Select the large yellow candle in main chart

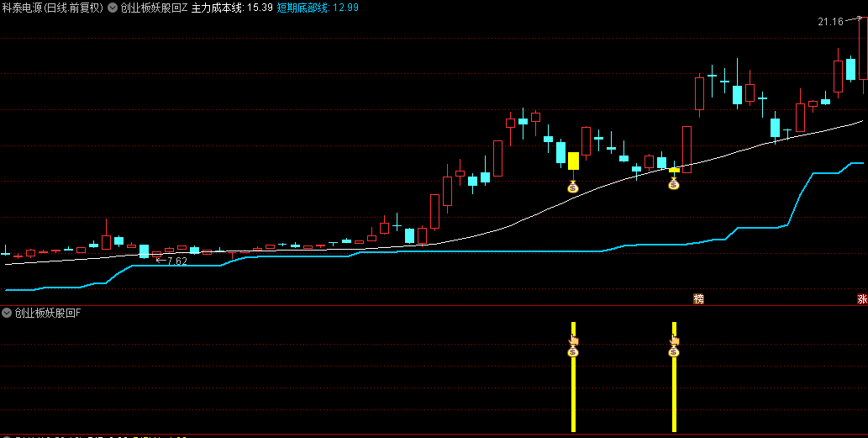574,161
